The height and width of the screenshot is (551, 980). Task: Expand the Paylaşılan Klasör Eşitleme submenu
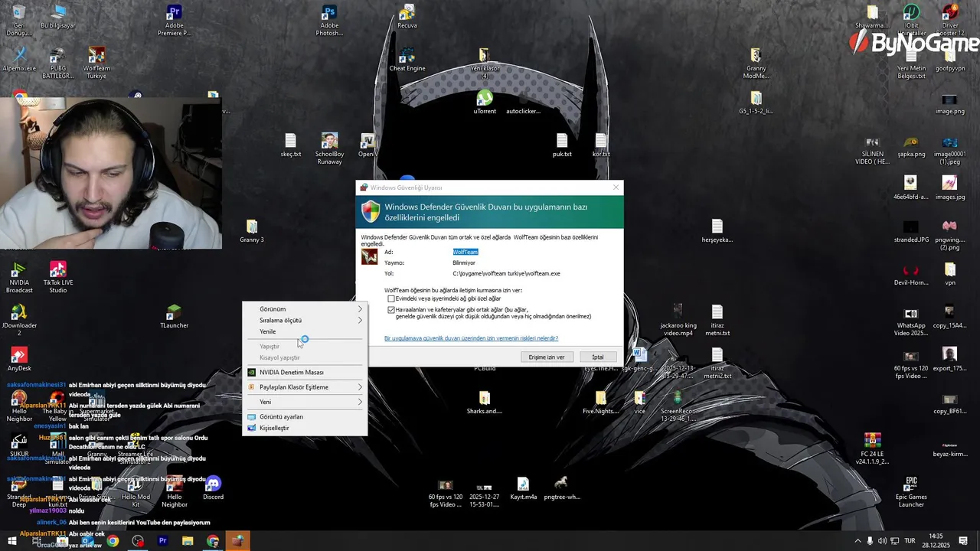(x=305, y=387)
